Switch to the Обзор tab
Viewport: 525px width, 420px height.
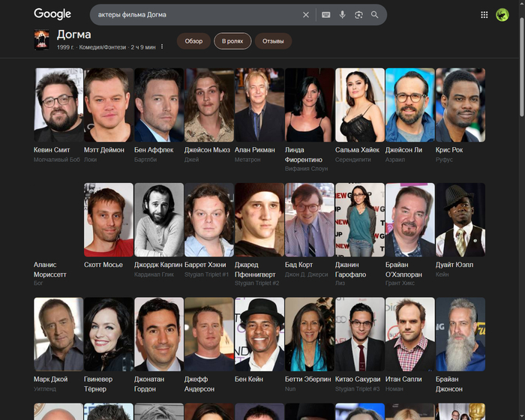pyautogui.click(x=193, y=41)
